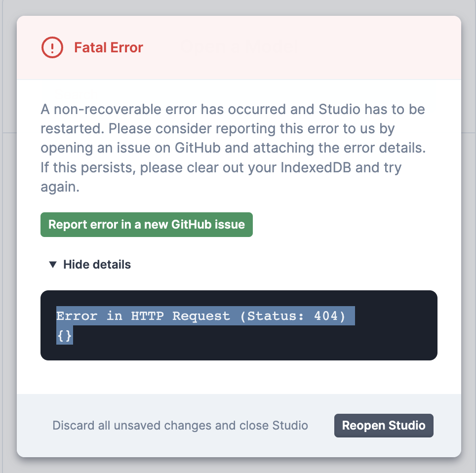Click Report error in a new GitHub issue

tap(146, 225)
